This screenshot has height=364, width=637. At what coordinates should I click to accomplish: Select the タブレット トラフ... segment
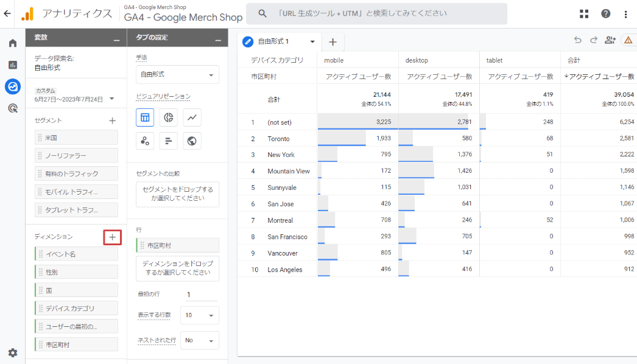click(76, 209)
